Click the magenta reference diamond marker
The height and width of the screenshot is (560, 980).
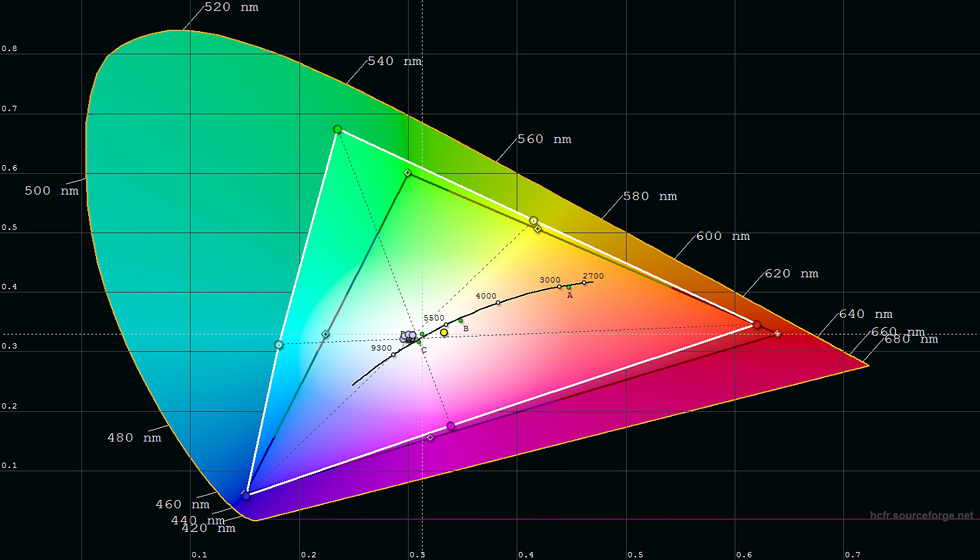[431, 437]
